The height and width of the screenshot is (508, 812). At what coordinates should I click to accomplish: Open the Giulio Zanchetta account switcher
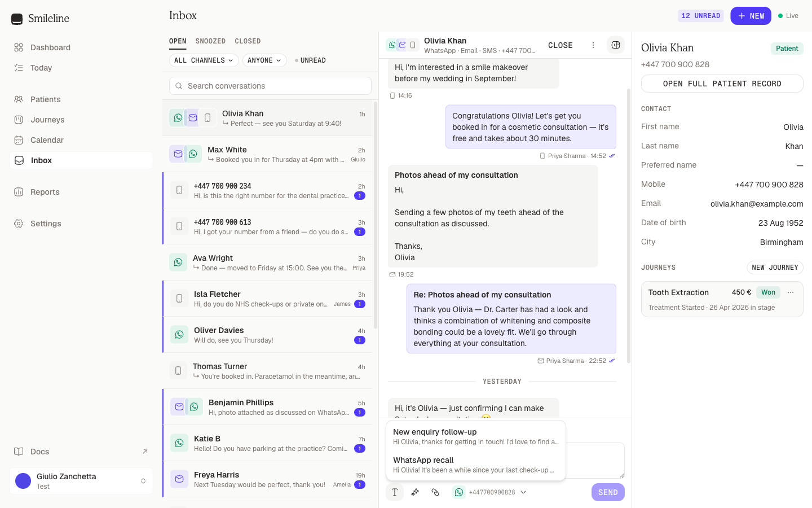tap(81, 481)
